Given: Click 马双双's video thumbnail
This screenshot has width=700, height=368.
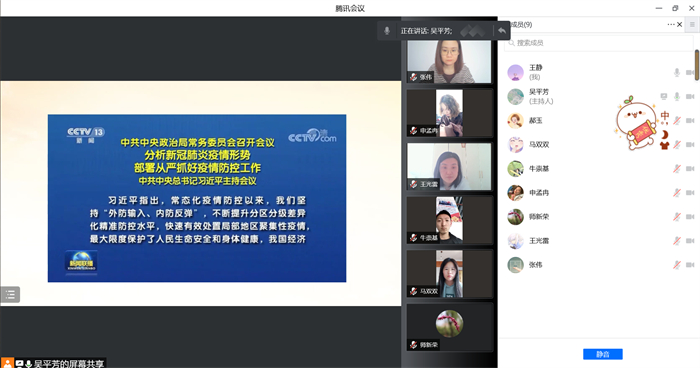Looking at the screenshot, I should (449, 273).
